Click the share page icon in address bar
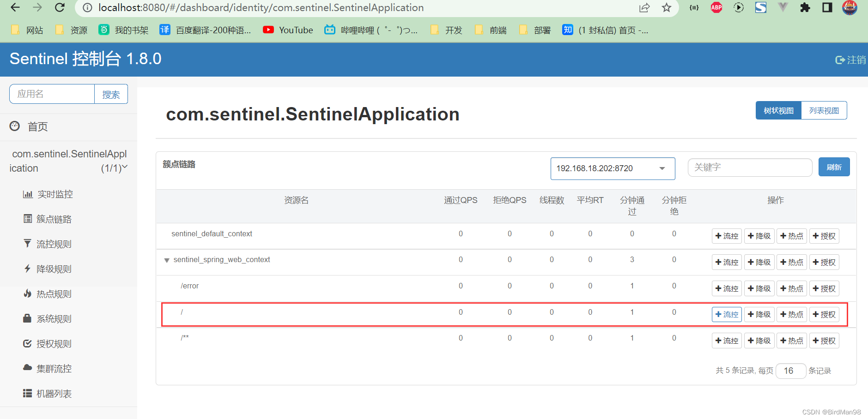Viewport: 868px width, 419px height. (644, 8)
